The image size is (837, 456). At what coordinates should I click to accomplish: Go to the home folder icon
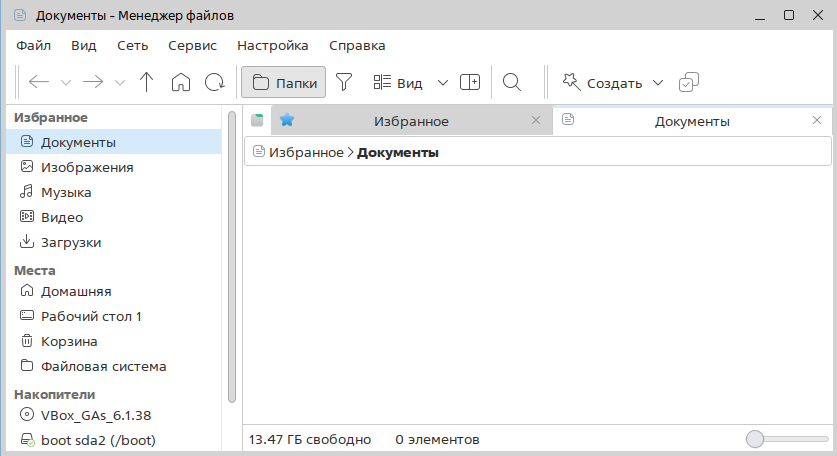click(x=181, y=82)
